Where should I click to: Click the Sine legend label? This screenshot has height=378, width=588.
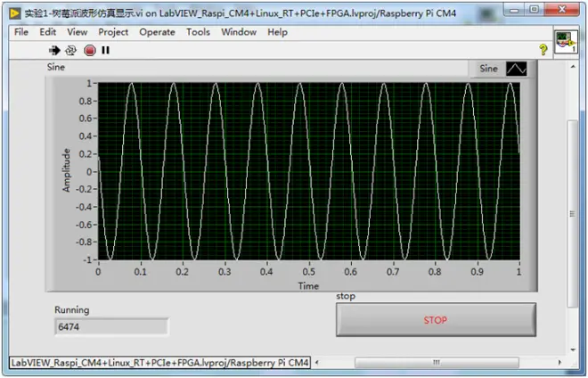(488, 69)
